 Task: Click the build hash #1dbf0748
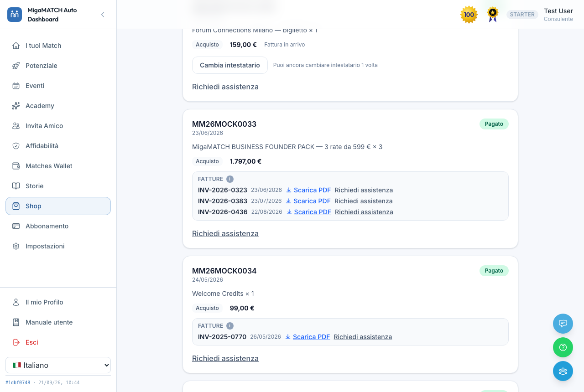tap(18, 383)
